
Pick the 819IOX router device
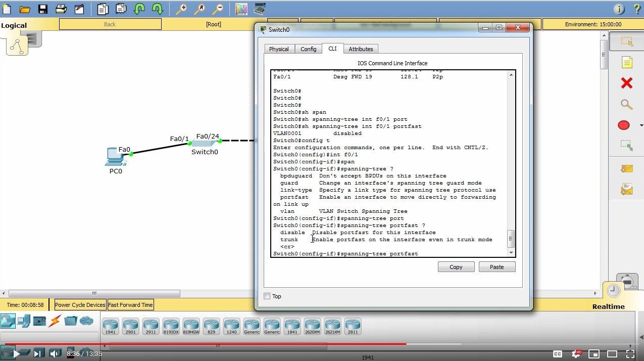click(x=171, y=327)
